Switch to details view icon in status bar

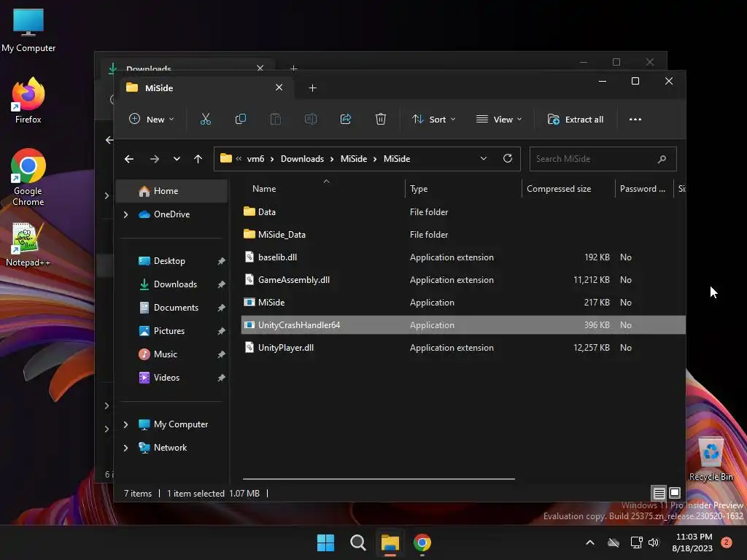659,493
